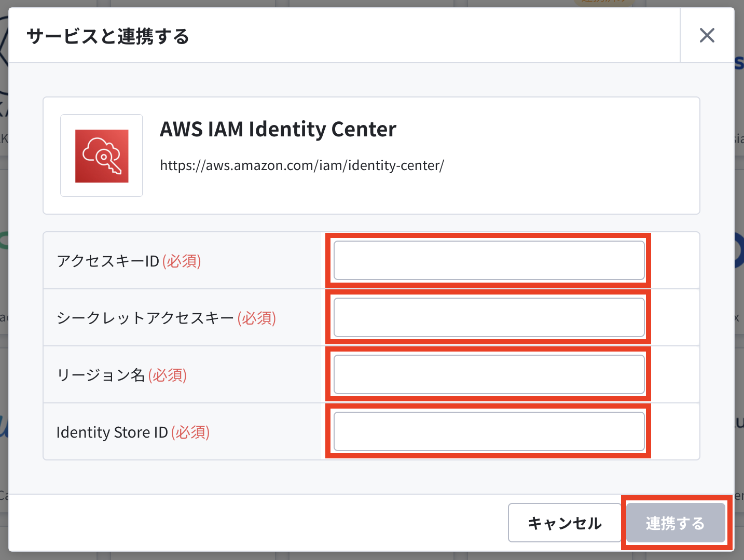This screenshot has width=744, height=560.
Task: Focus the シークレットアクセスキー input field
Action: pos(489,317)
